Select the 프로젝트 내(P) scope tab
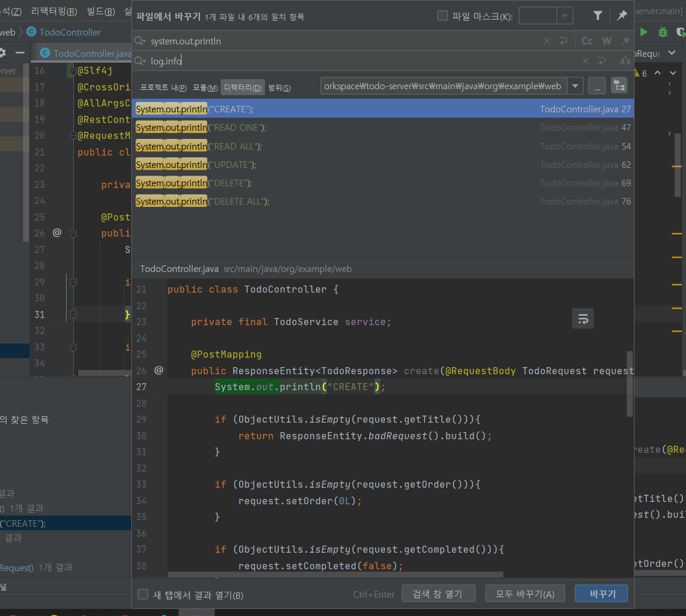 pyautogui.click(x=163, y=88)
